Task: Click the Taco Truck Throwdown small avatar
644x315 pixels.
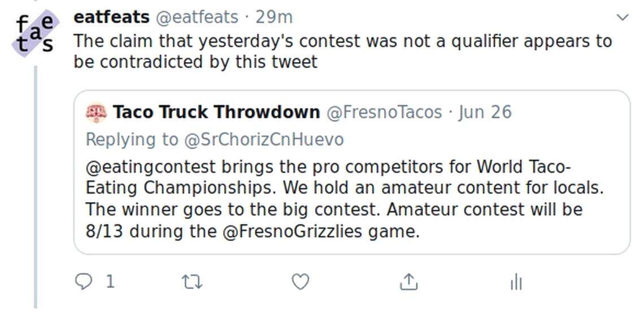Action: coord(96,112)
